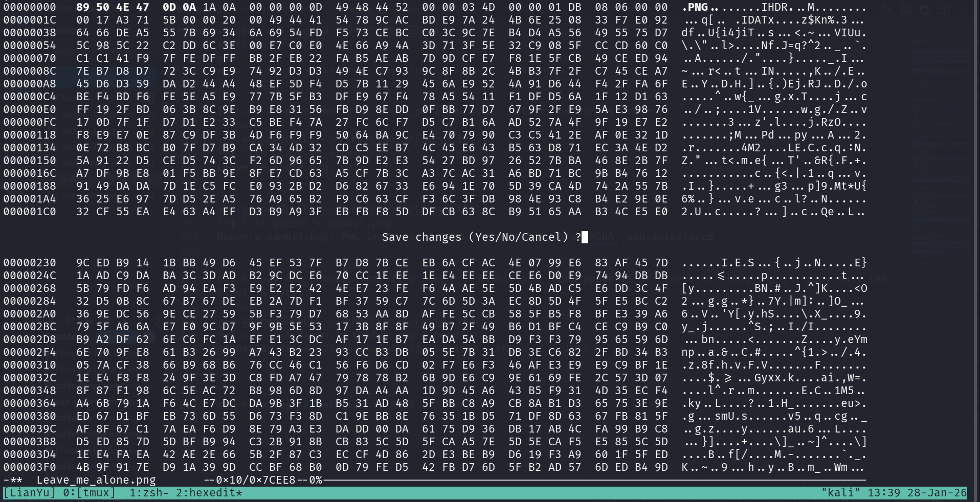Click the offset label 00000230

30,263
